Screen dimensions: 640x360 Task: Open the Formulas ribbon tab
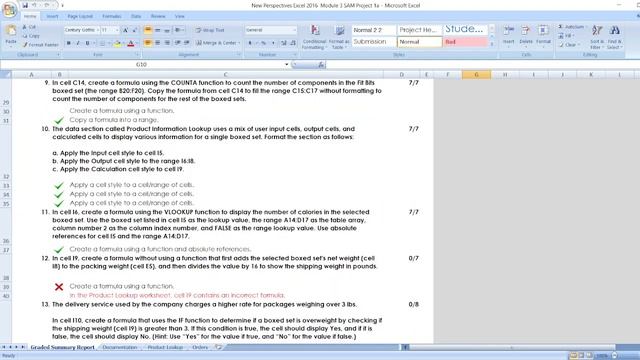click(111, 16)
